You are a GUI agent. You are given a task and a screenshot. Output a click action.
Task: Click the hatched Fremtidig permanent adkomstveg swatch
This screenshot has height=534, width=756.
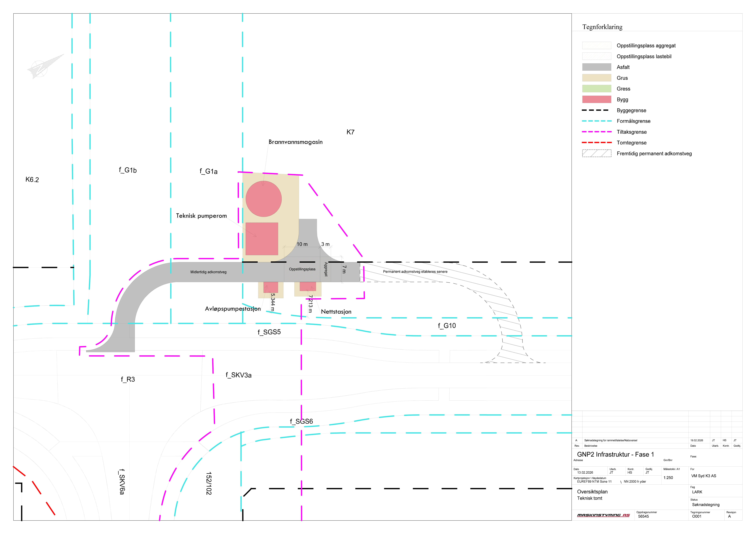coord(597,153)
